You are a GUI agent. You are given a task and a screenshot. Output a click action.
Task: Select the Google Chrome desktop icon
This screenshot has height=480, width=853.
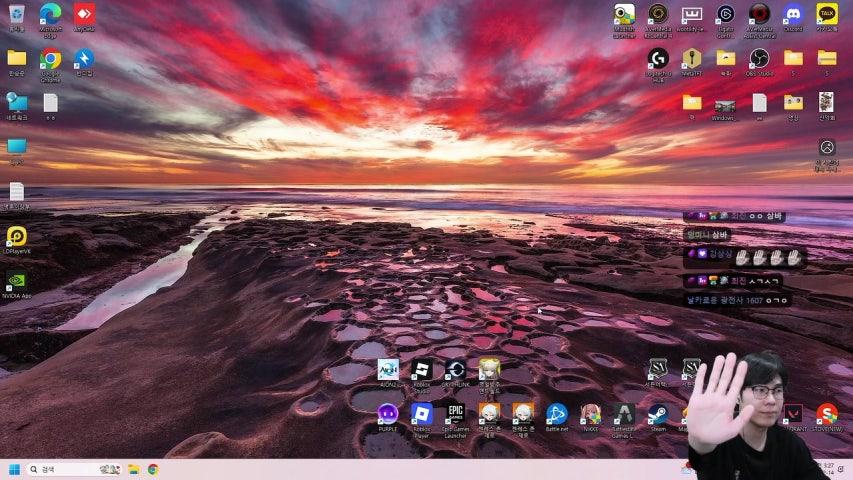click(50, 59)
